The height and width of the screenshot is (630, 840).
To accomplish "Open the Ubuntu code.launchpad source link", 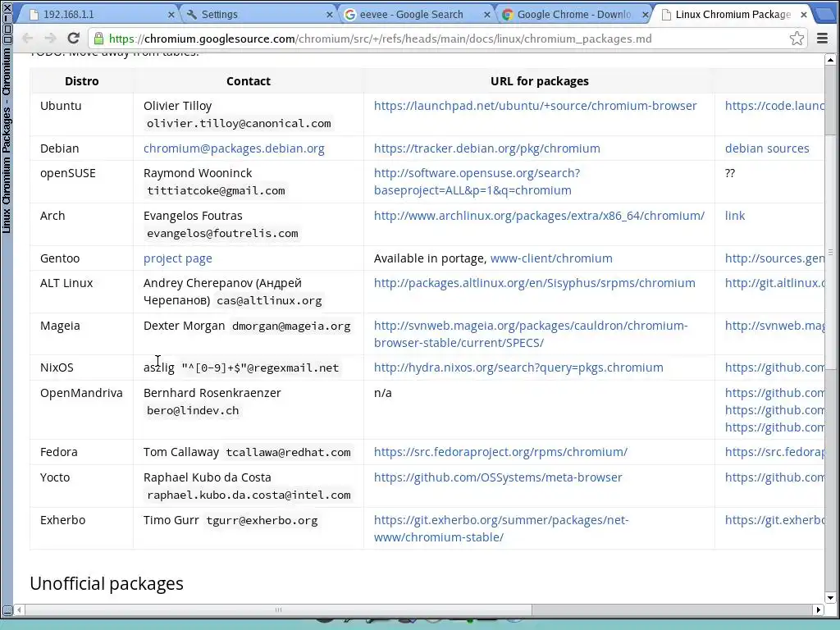I will (x=774, y=106).
